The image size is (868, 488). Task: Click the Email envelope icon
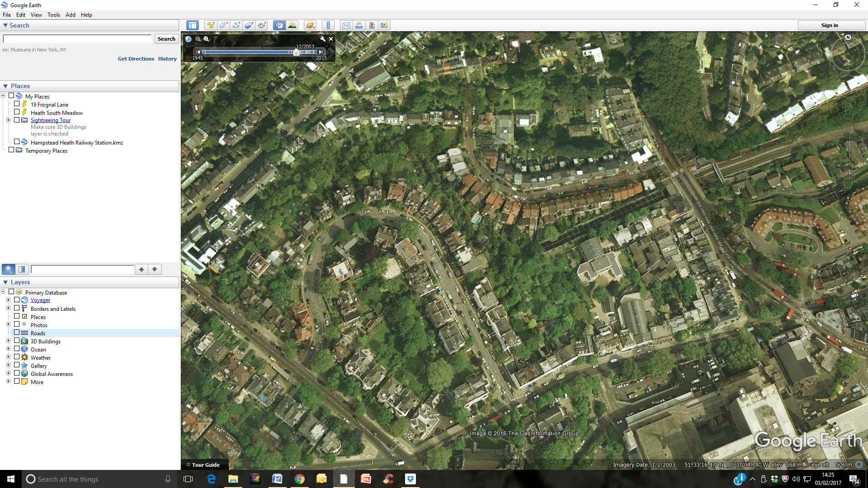[x=346, y=25]
